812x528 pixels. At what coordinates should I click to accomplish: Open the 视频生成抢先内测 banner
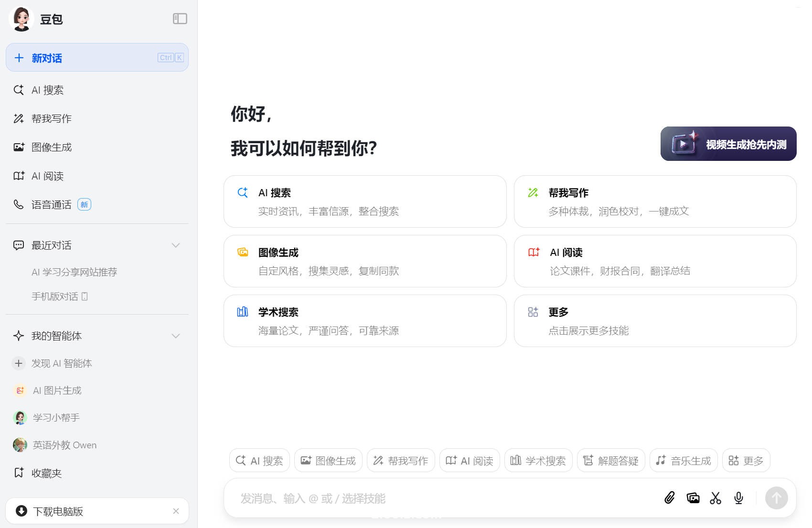click(x=728, y=144)
